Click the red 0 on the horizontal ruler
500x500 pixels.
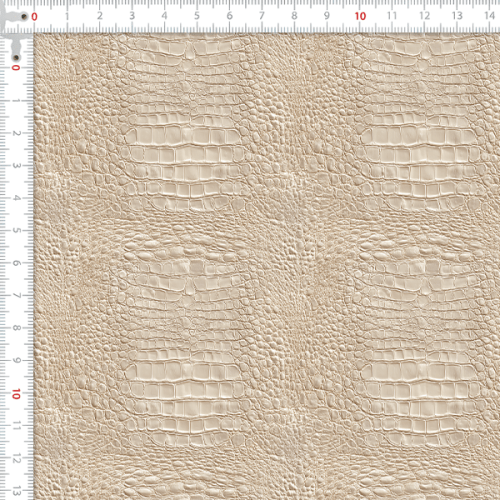coord(34,17)
